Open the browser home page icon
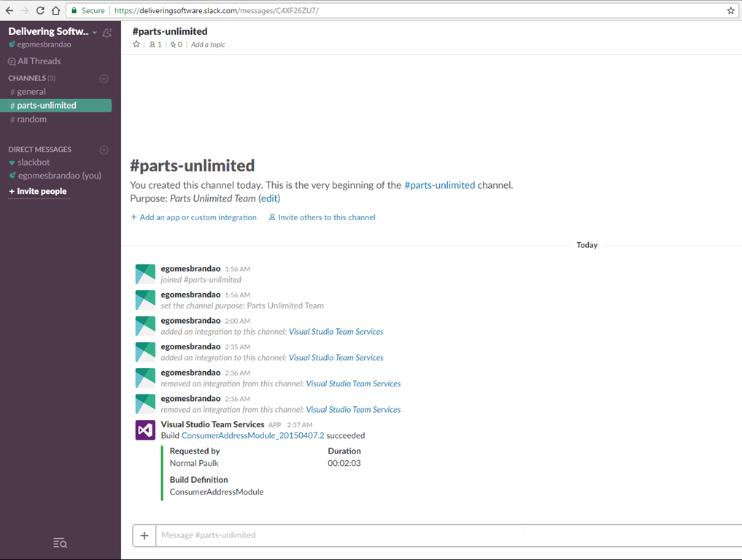 click(x=56, y=10)
